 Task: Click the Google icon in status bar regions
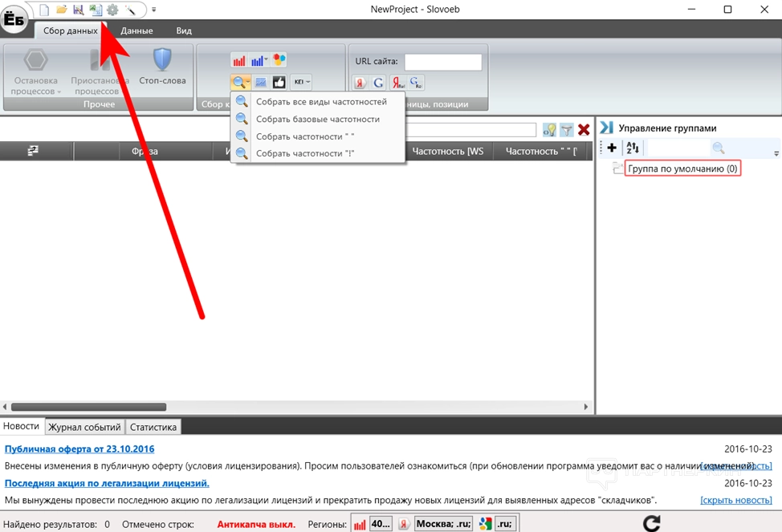point(485,524)
